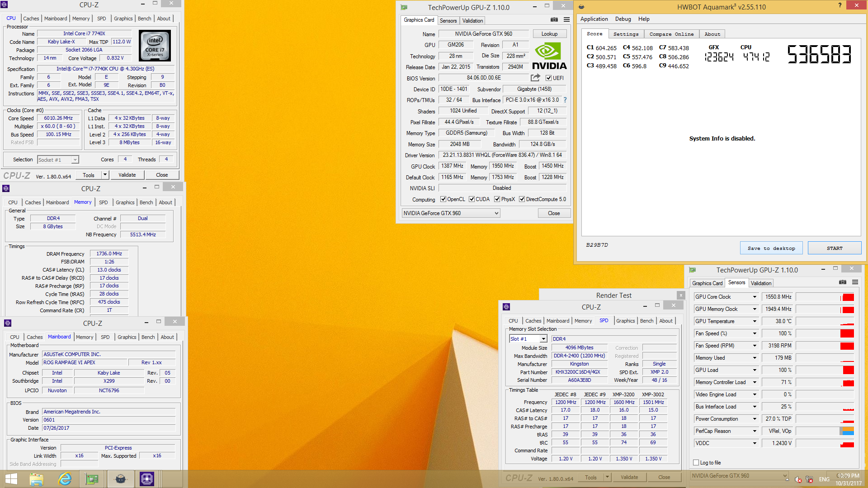Click the Close button in the GPU-Z Graphics Card window

tap(554, 213)
